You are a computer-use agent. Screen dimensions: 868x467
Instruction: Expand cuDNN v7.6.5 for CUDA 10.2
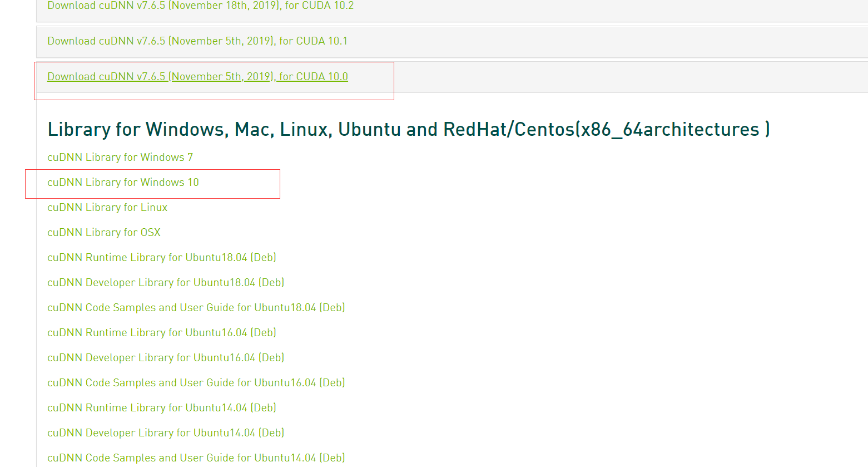click(x=200, y=6)
